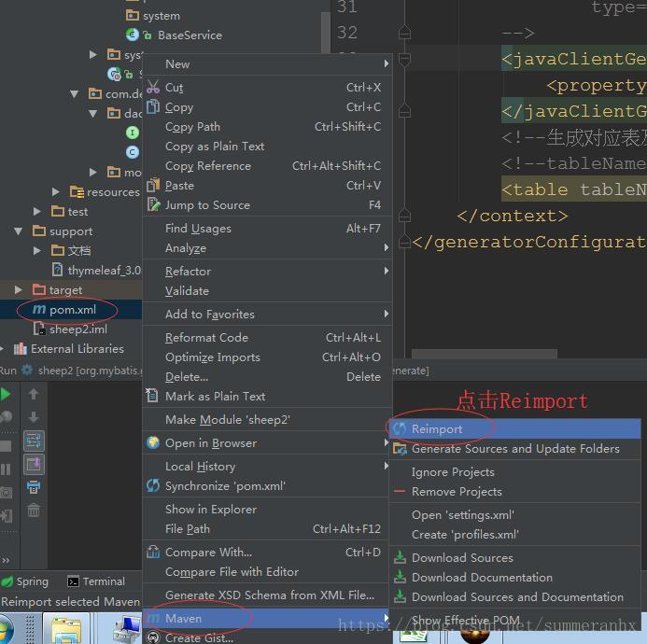Choose Show in Explorer

(x=267, y=509)
